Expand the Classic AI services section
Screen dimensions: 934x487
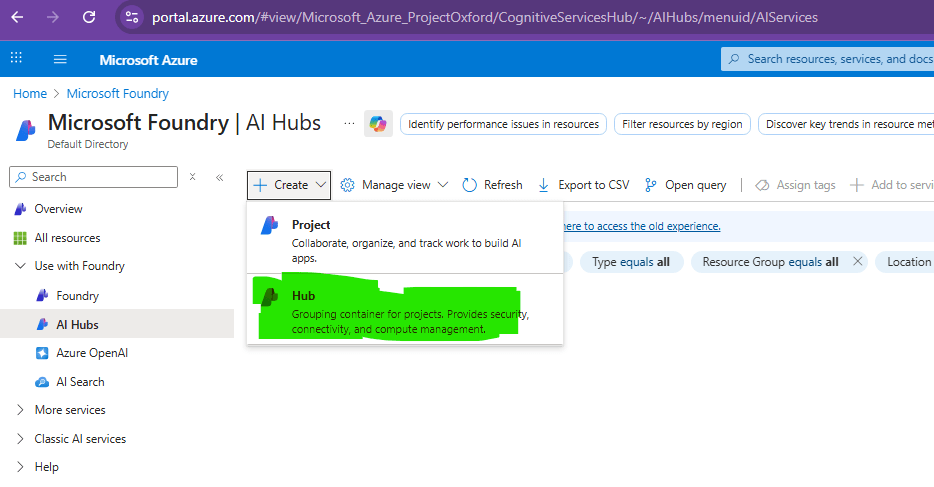20,439
